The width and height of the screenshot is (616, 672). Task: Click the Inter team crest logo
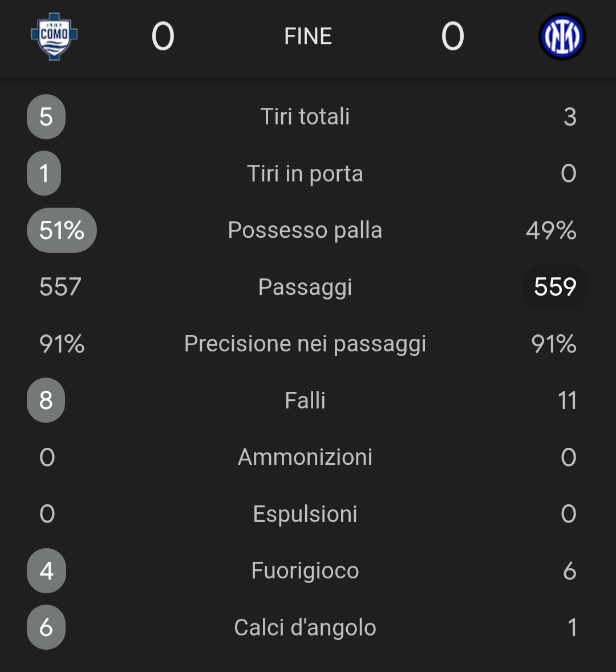coord(562,37)
